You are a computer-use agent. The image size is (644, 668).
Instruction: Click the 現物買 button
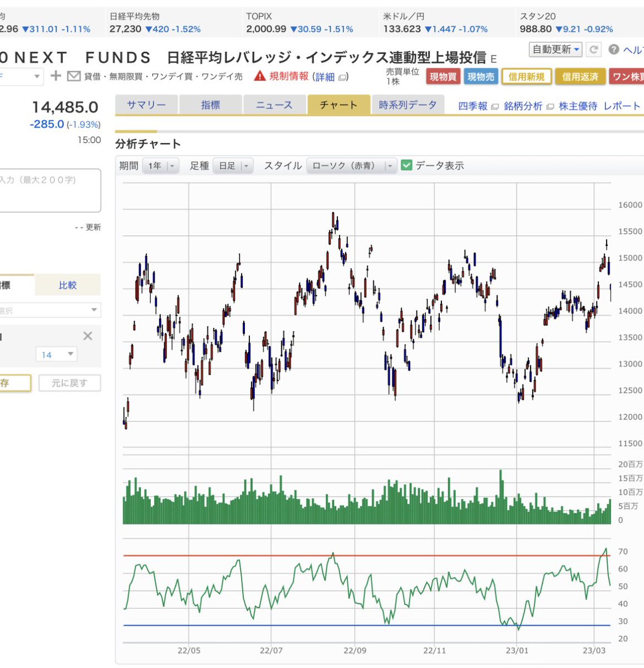(443, 77)
